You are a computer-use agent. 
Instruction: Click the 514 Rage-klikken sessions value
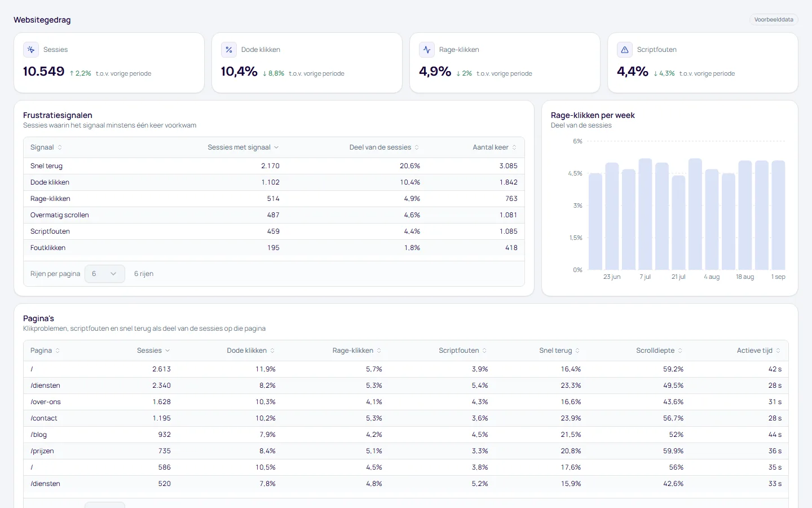[273, 199]
